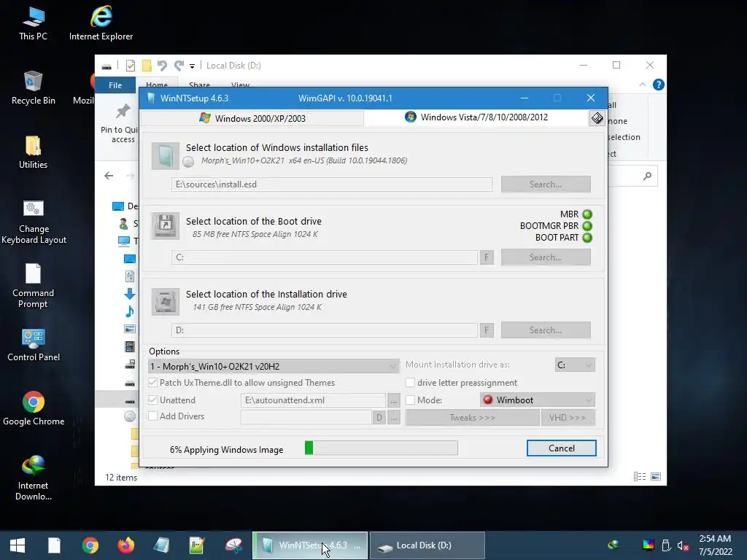The width and height of the screenshot is (747, 560).
Task: Collapse the Explorer ribbon chevron
Action: pos(642,85)
